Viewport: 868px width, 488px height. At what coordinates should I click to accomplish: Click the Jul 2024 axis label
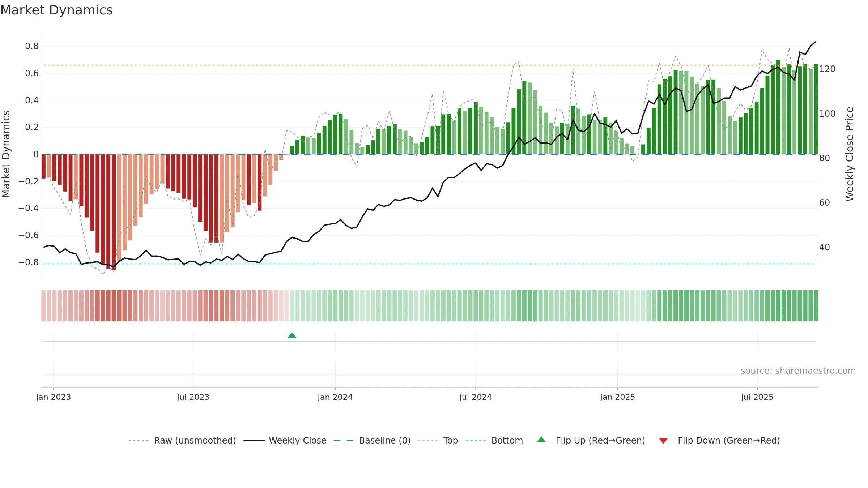tap(476, 397)
